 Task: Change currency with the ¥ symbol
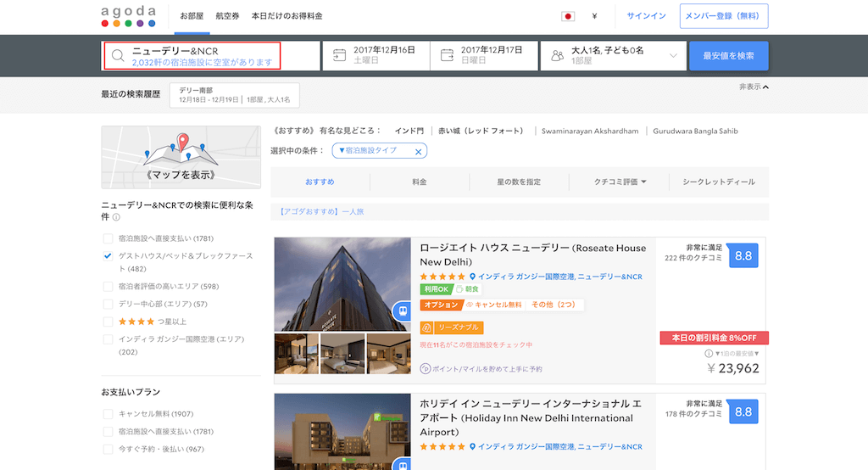pyautogui.click(x=594, y=16)
